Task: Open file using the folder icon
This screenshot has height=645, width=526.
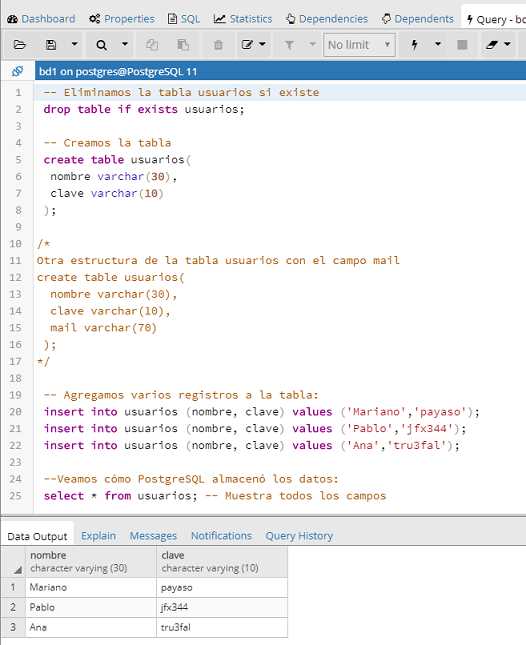Action: pos(19,45)
